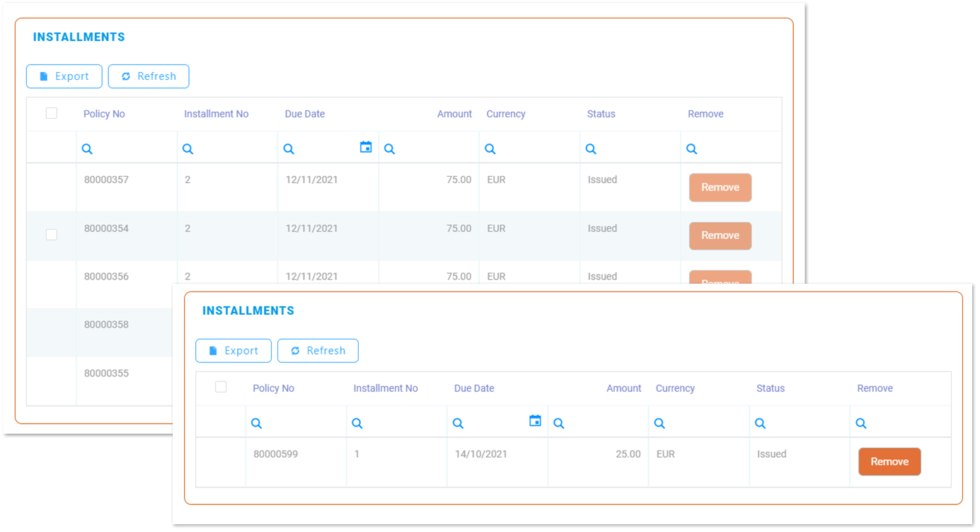Image resolution: width=980 pixels, height=532 pixels.
Task: Toggle select-all checkbox in rear panel header
Action: pos(52,113)
